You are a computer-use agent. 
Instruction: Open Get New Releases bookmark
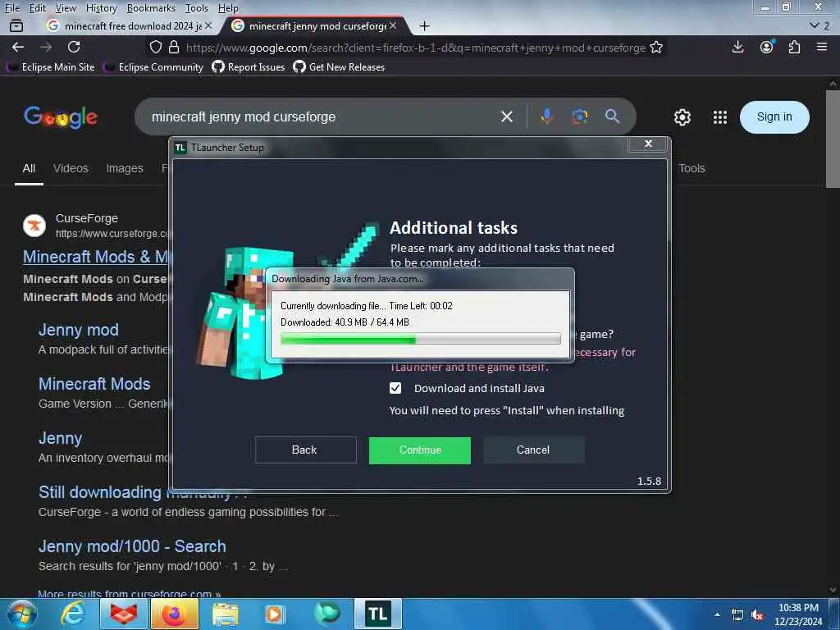point(339,67)
